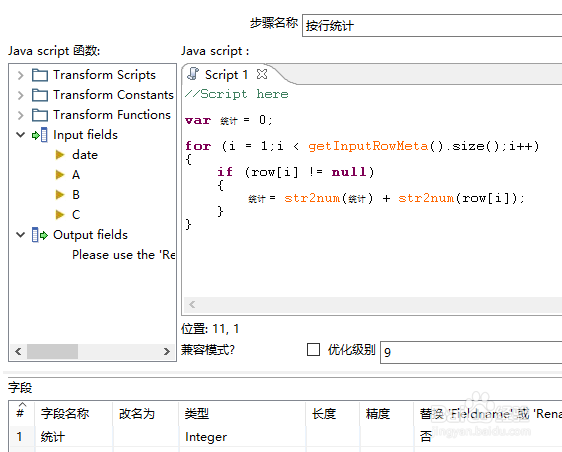
Task: Click the 'for' keyword in script
Action: pos(198,146)
